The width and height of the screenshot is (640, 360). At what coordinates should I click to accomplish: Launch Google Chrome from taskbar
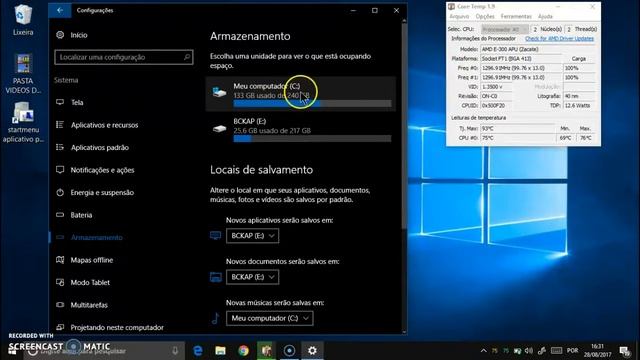(244, 351)
